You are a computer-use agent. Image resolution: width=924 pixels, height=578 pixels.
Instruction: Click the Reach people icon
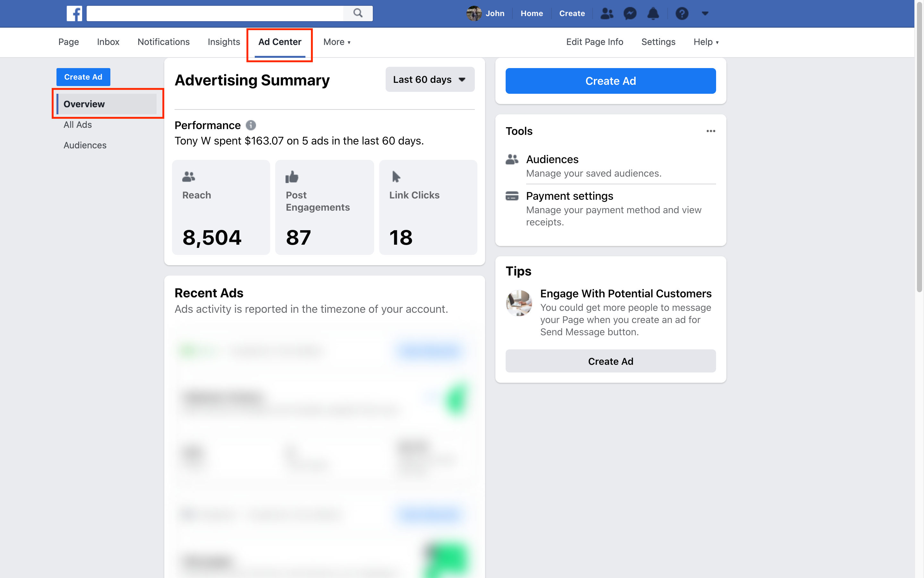pos(189,177)
